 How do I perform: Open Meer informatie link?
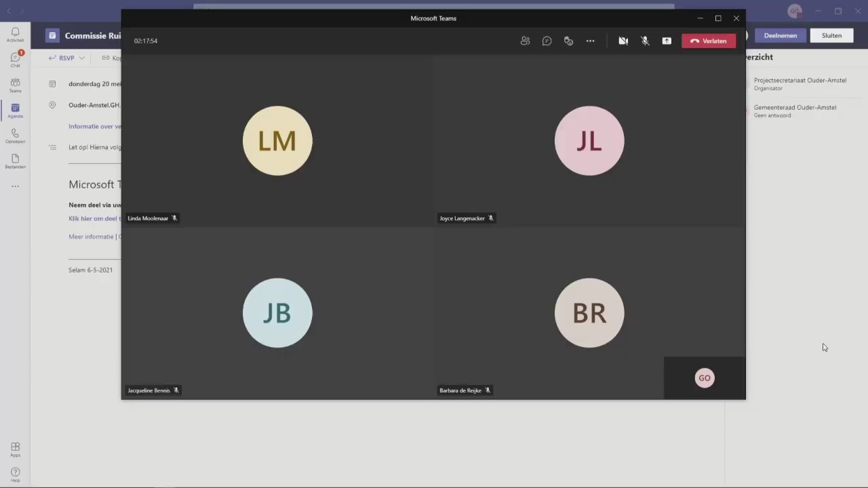(x=91, y=237)
